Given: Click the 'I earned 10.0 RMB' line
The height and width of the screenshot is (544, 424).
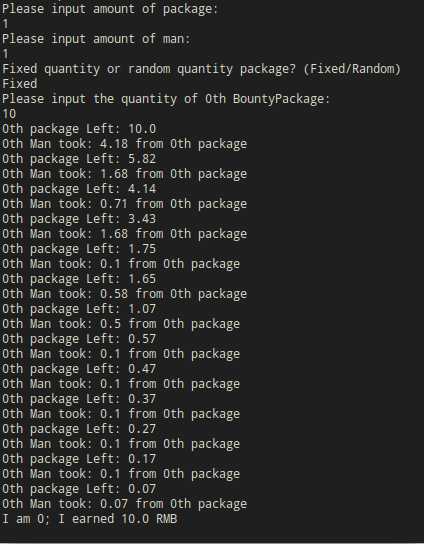Looking at the screenshot, I should coord(90,519).
